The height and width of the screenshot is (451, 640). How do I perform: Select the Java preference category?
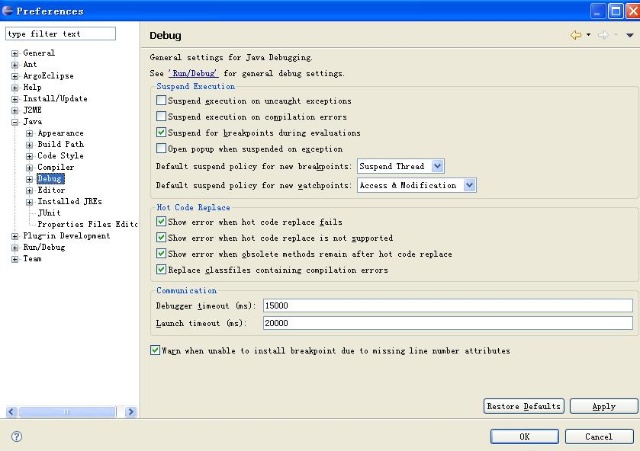coord(32,121)
